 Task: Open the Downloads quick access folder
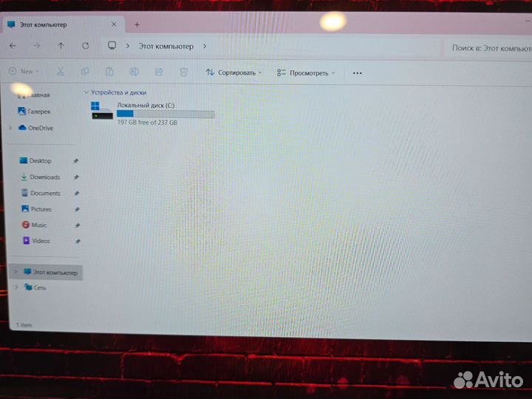[x=40, y=177]
